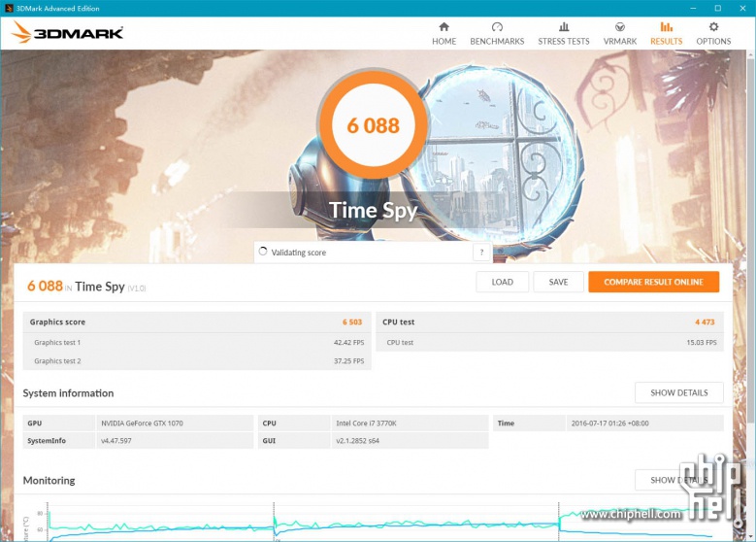The image size is (756, 542).
Task: Load a saved result with LOAD
Action: click(502, 282)
